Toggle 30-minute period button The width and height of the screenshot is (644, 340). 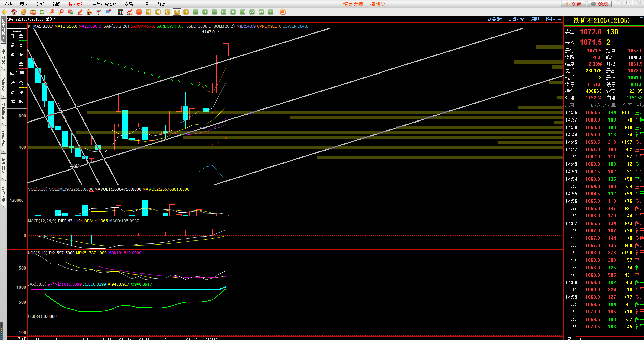click(233, 12)
